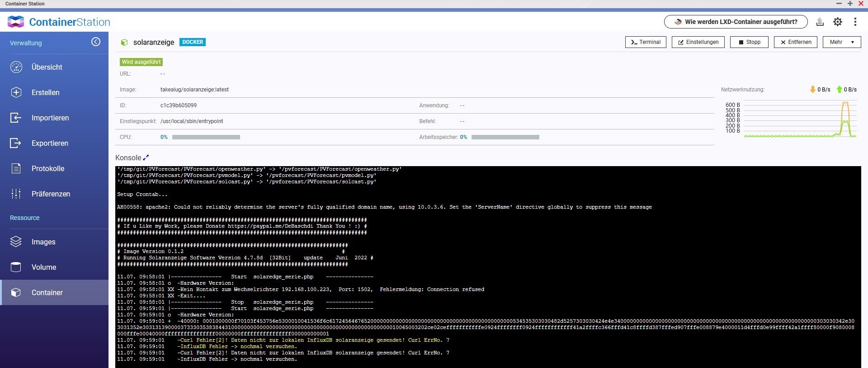Open the Präferenzen page

click(x=51, y=194)
